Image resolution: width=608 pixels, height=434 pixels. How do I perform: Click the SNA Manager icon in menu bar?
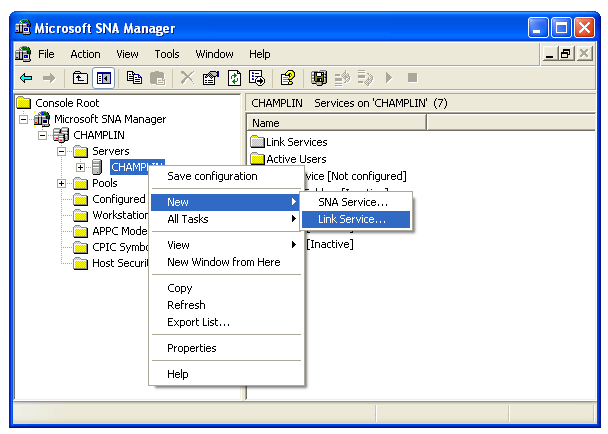(x=23, y=54)
